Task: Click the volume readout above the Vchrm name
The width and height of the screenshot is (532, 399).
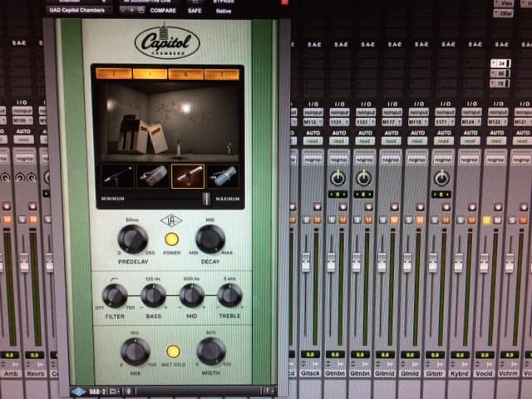Action: coord(510,355)
